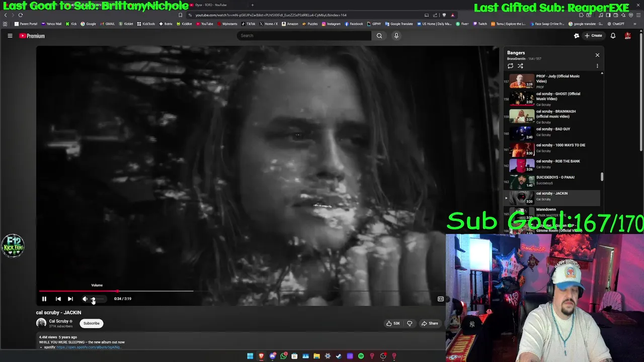The width and height of the screenshot is (644, 362).
Task: Open the Cal Scruby channel name link
Action: point(59,321)
